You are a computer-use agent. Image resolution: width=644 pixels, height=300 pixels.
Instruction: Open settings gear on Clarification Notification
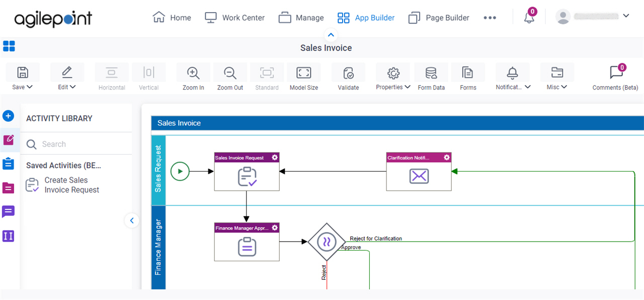pos(447,158)
